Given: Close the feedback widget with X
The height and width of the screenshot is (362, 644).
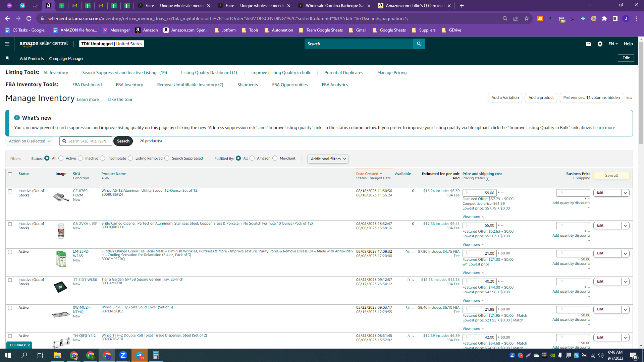Looking at the screenshot, I should 29,345.
